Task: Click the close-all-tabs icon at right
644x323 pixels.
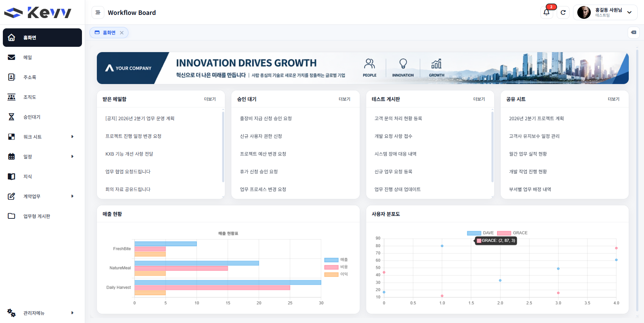Action: point(634,32)
